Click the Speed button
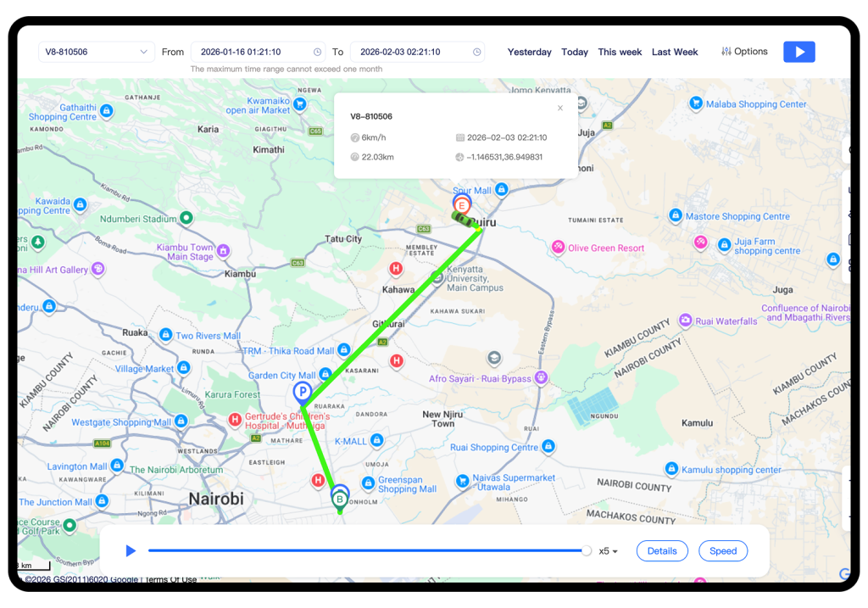 723,551
